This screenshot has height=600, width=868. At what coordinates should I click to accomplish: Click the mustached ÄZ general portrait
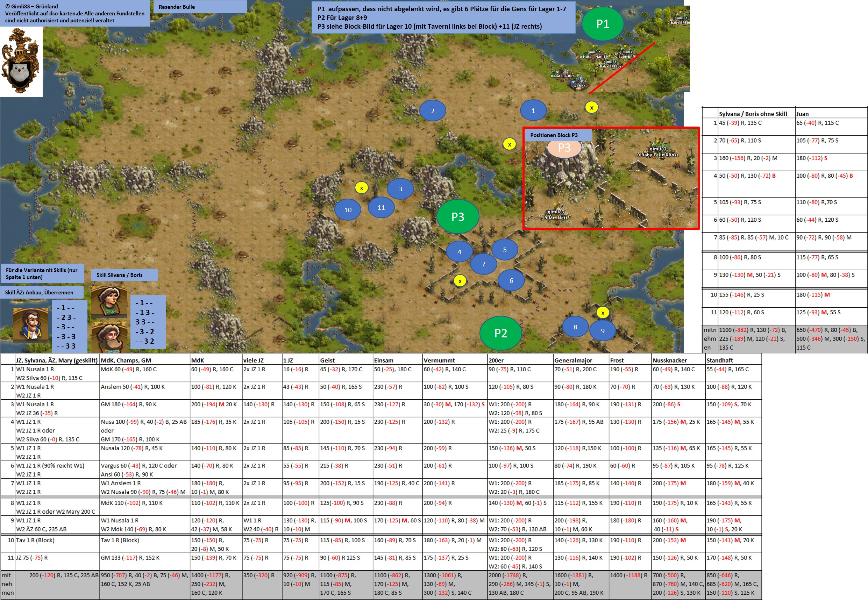(30, 324)
